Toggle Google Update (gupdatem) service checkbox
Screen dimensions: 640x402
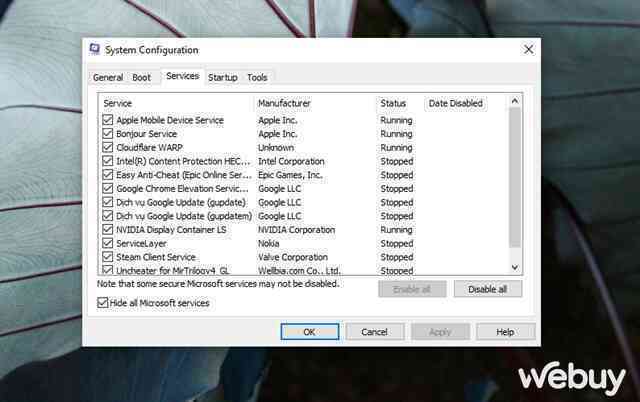coord(107,215)
